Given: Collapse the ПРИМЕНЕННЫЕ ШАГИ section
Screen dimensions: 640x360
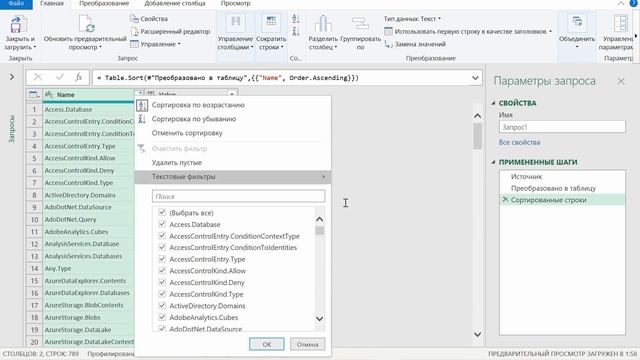Looking at the screenshot, I should 493,162.
